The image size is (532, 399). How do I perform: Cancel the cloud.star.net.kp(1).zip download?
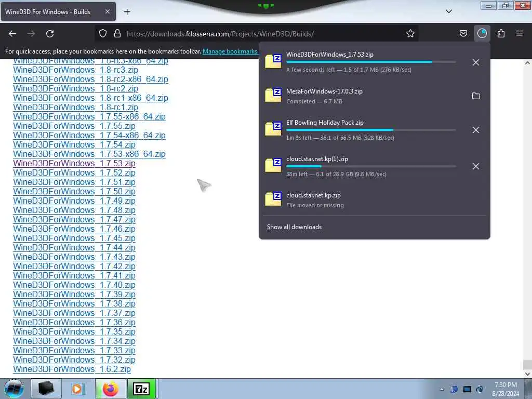[476, 166]
